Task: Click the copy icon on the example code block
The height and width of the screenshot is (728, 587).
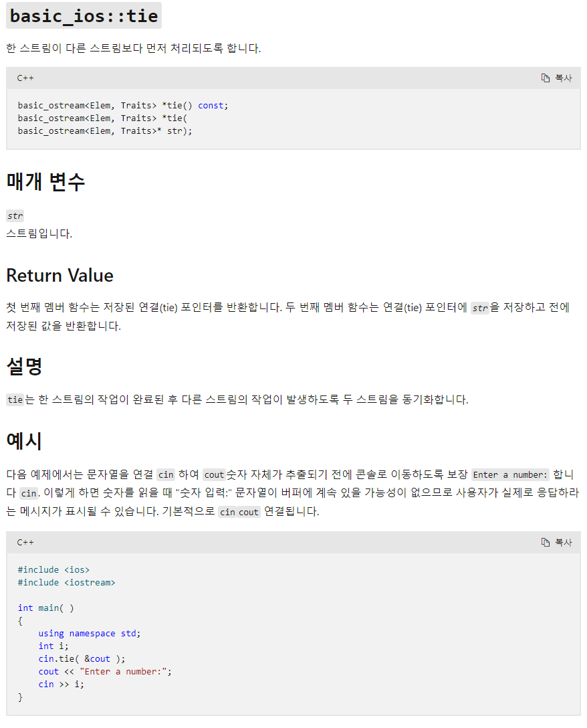Action: (545, 543)
